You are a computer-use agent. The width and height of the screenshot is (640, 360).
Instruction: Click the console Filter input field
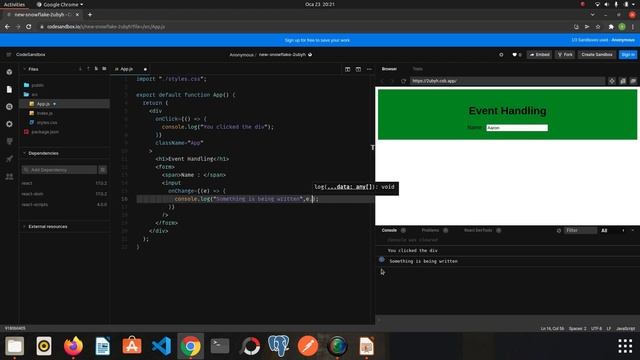tap(580, 231)
